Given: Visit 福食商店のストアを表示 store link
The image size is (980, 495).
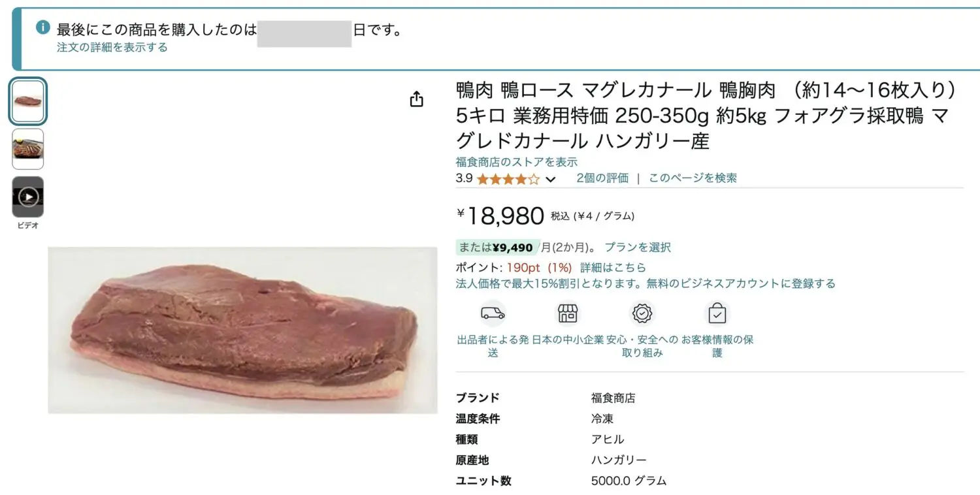Looking at the screenshot, I should pyautogui.click(x=516, y=162).
